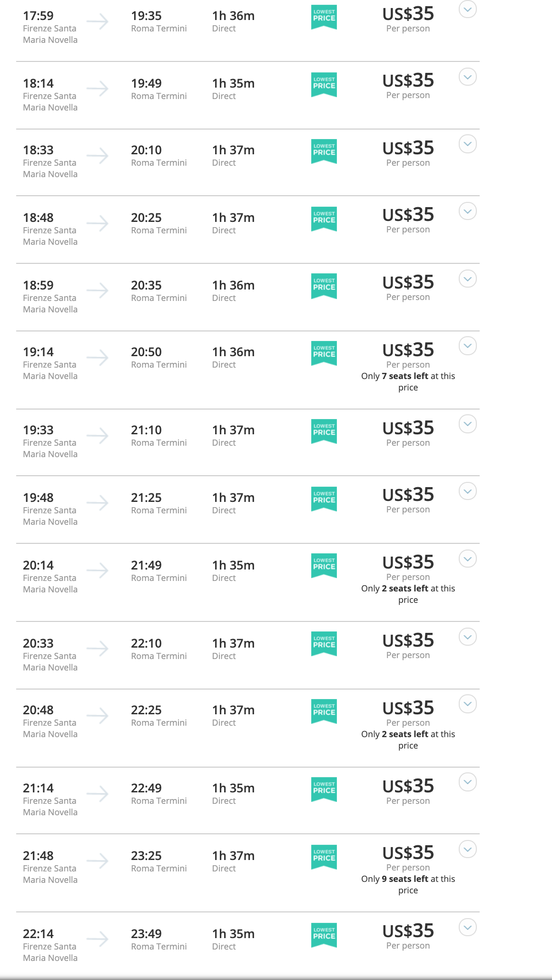The image size is (552, 980).
Task: Click the arrow icon on 20:48 train row
Action: click(x=98, y=716)
